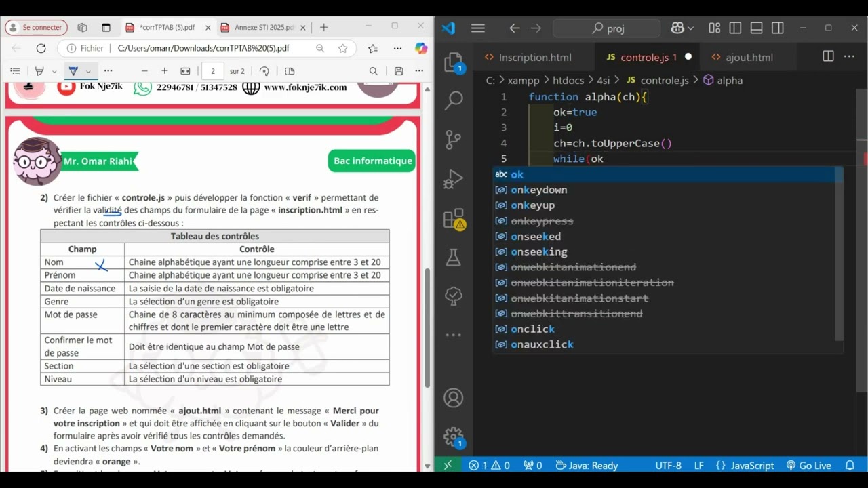Add this page to favorites

click(x=343, y=49)
